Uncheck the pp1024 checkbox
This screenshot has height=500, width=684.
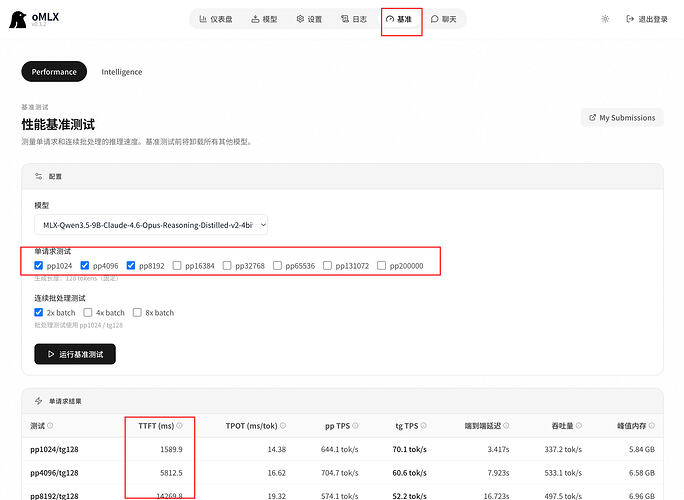[x=38, y=265]
